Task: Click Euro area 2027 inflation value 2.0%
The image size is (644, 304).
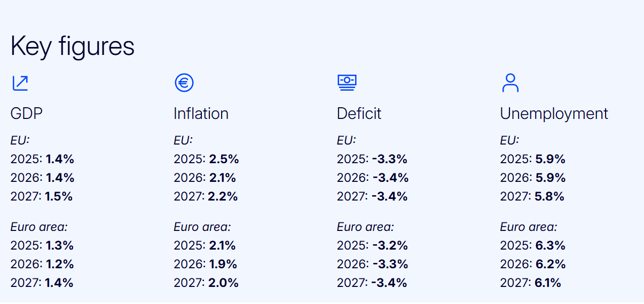Action: 224,283
